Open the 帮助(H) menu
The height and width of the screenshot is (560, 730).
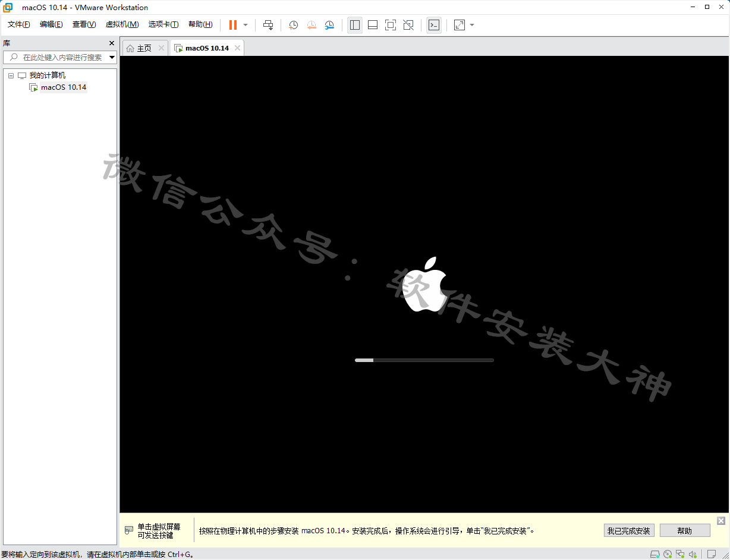coord(200,24)
